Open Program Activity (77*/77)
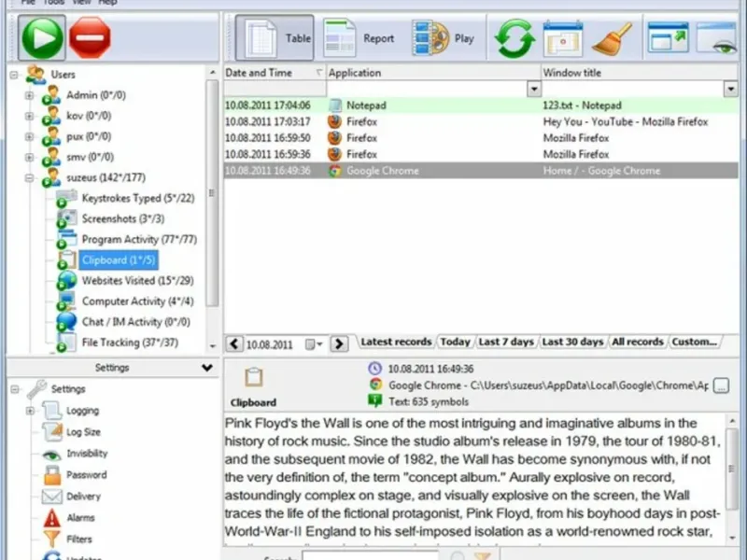747x560 pixels. (139, 240)
